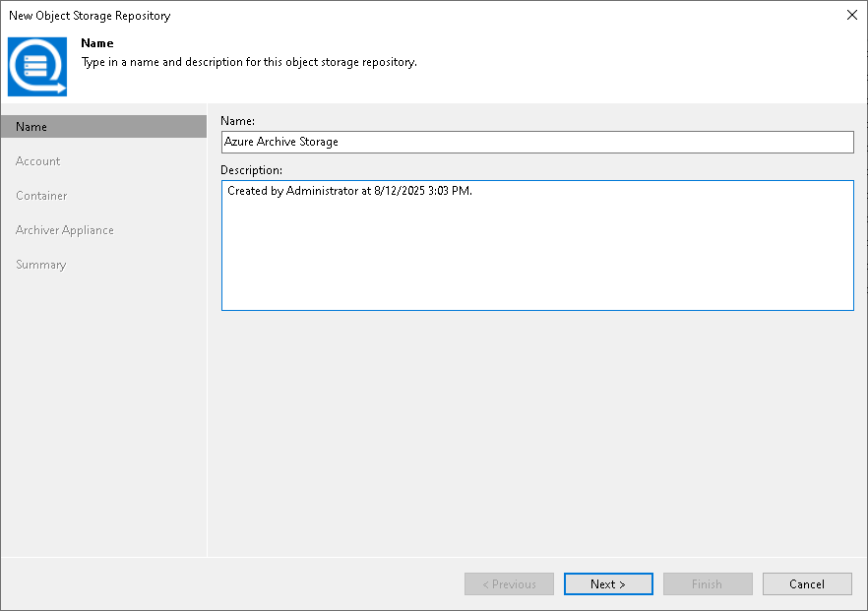
Task: Click the Finish button
Action: point(708,583)
